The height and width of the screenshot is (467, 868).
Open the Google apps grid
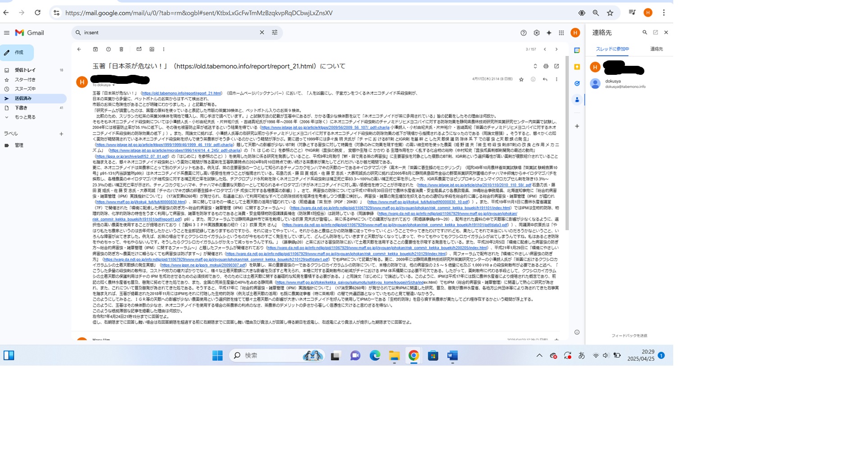tap(561, 33)
